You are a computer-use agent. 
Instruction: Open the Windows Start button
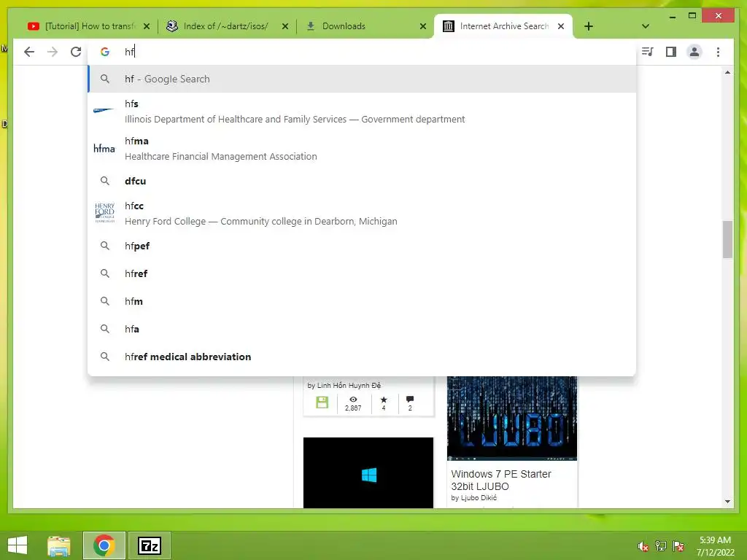(x=18, y=545)
